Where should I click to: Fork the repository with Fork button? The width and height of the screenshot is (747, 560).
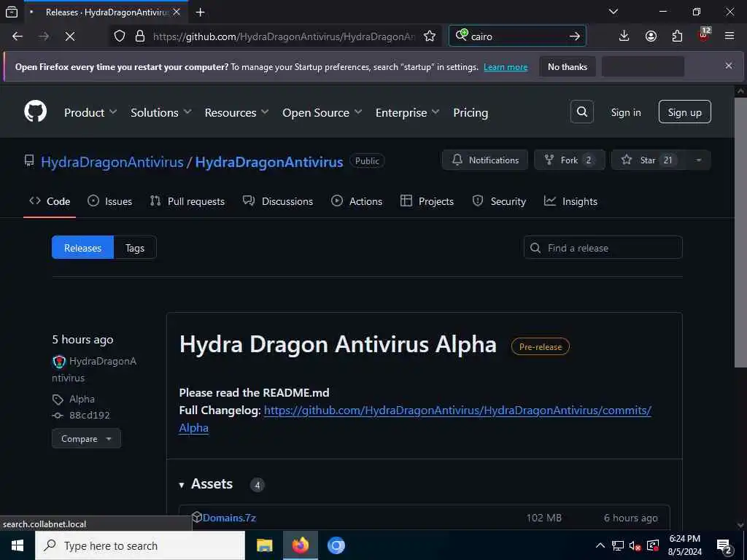click(x=569, y=160)
